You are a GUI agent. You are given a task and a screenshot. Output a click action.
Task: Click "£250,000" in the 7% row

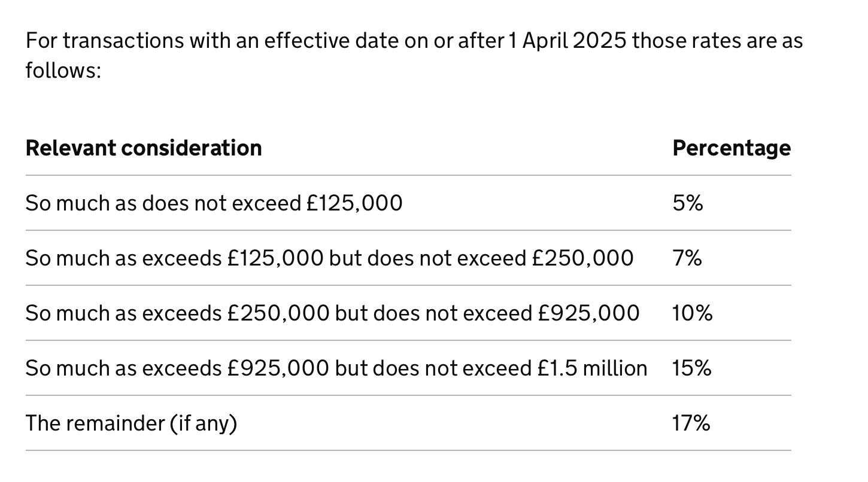582,258
